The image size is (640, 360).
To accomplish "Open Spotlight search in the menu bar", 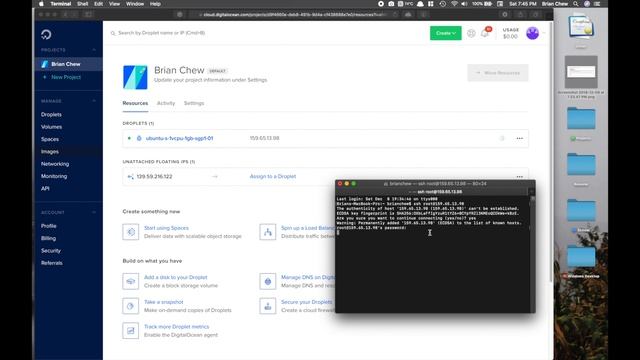I will point(576,4).
